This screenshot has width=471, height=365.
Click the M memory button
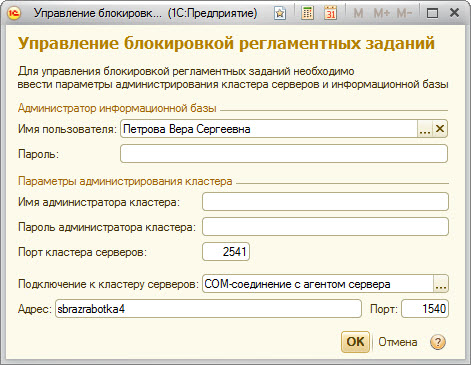358,13
